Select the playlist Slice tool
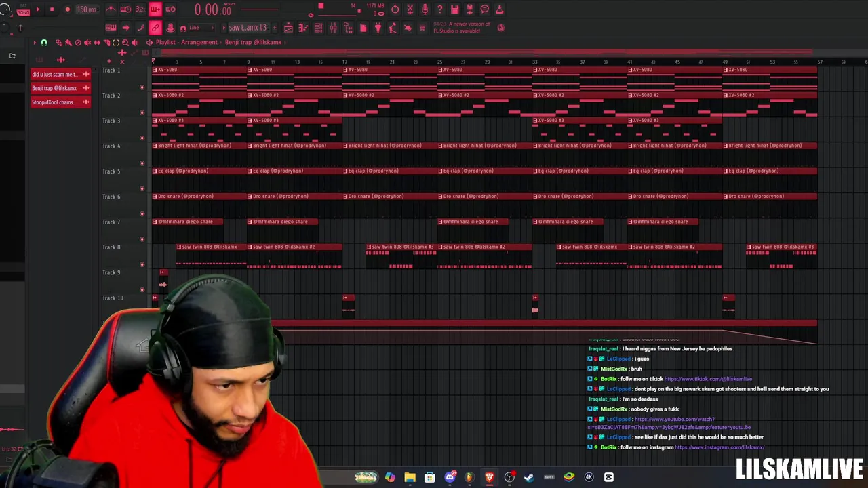868x488 pixels. tap(106, 43)
